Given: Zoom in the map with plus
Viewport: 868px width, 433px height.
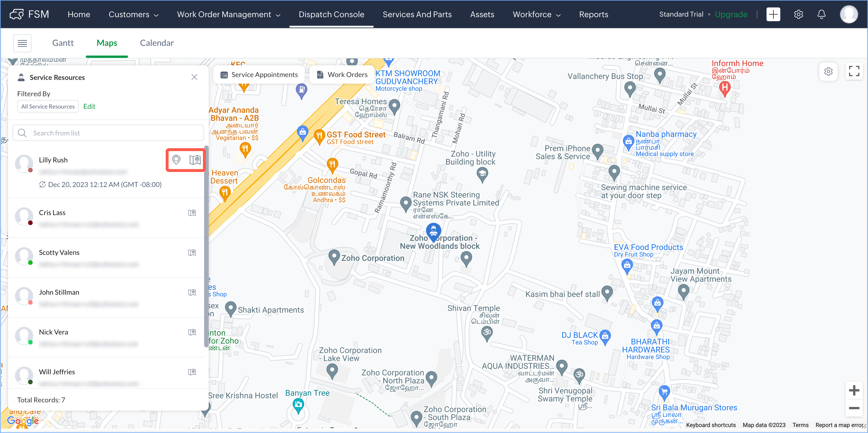Looking at the screenshot, I should point(854,391).
